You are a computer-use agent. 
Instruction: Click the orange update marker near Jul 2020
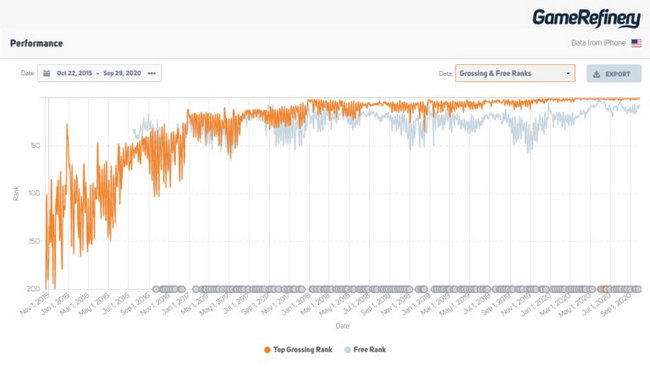[x=606, y=289]
